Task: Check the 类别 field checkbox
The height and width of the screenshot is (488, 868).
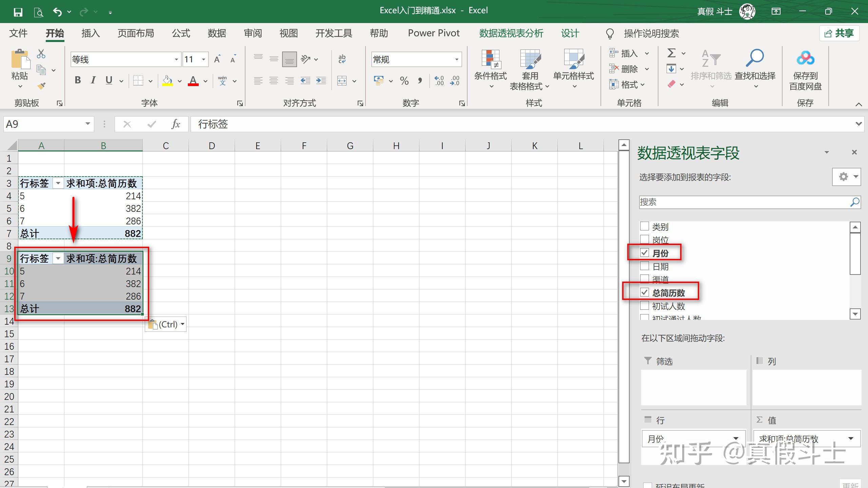Action: click(x=644, y=226)
